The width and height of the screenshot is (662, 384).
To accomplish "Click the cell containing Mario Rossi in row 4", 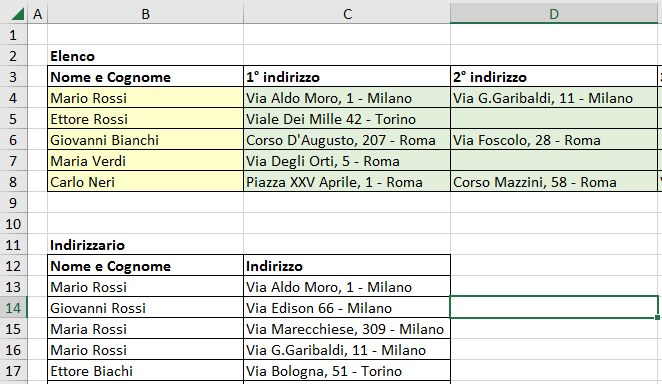I will [146, 98].
